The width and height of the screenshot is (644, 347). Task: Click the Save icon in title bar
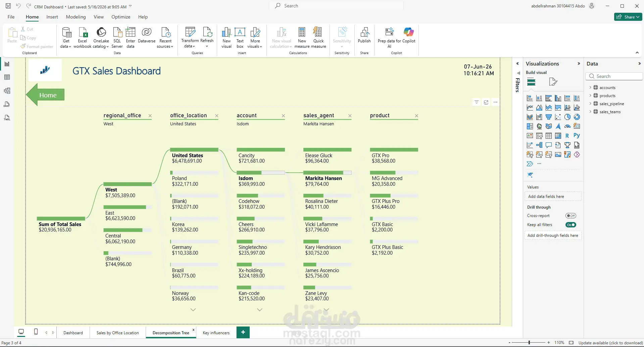pos(8,6)
